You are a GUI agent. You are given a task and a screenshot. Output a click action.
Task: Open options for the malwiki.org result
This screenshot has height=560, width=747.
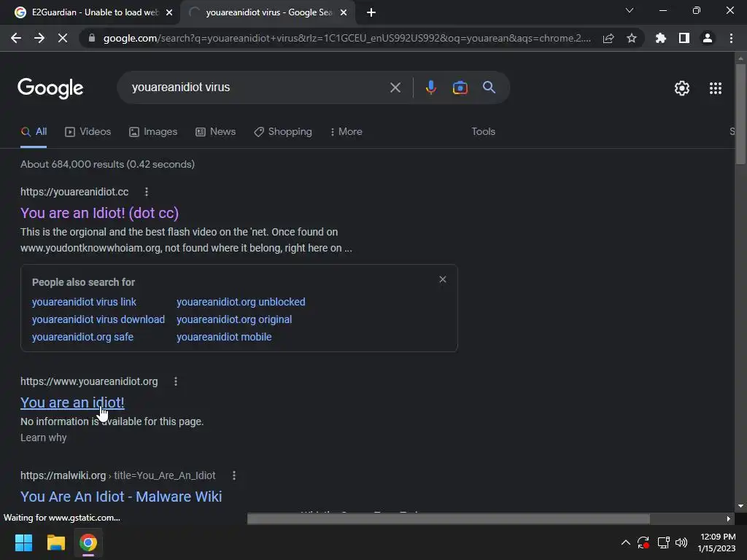234,475
